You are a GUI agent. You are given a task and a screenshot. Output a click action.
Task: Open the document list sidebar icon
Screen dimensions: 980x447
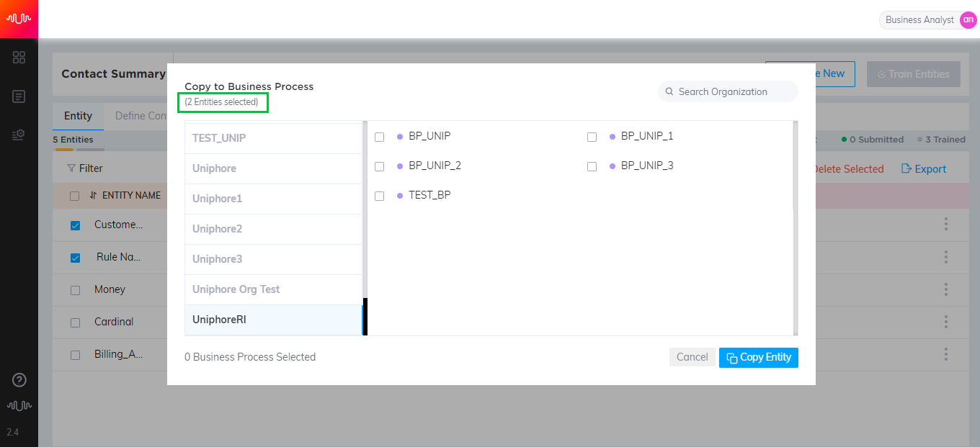19,96
